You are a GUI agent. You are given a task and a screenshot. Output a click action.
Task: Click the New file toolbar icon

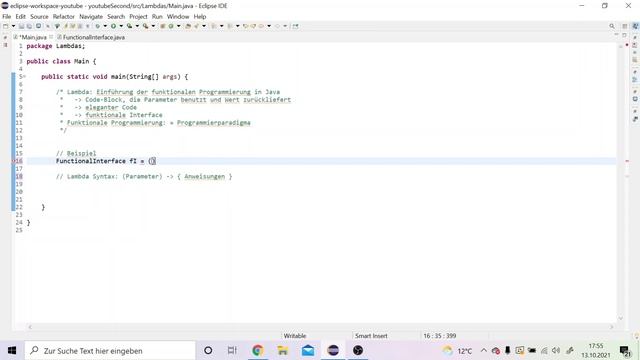click(x=6, y=26)
